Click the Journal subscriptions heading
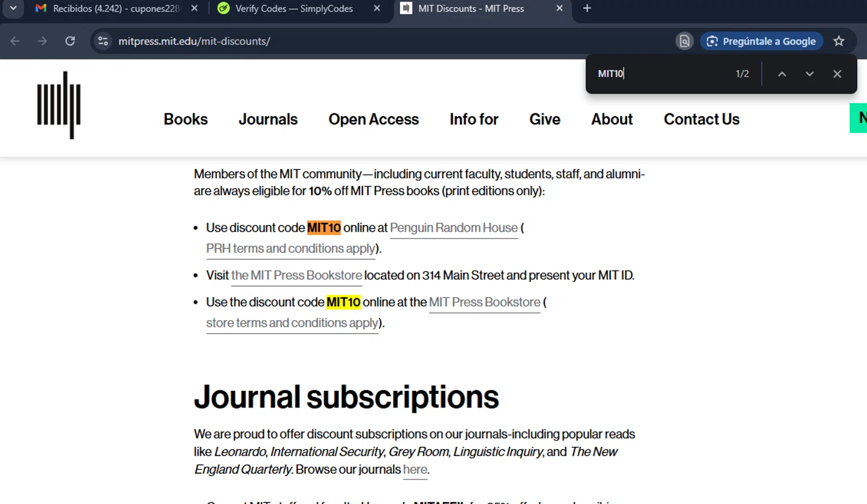This screenshot has height=504, width=867. coord(346,397)
